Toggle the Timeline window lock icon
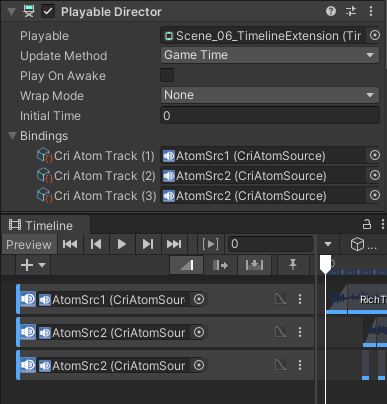Viewport: 387px width, 404px height. pyautogui.click(x=367, y=225)
